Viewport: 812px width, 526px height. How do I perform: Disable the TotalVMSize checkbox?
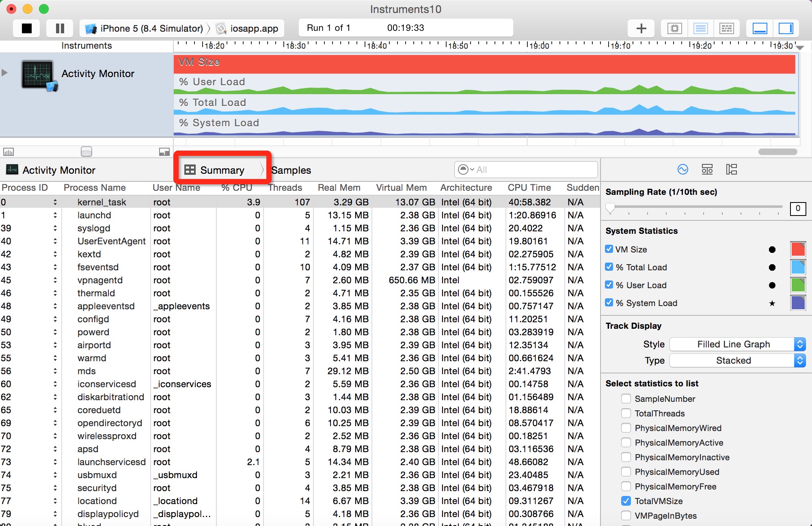click(x=626, y=501)
